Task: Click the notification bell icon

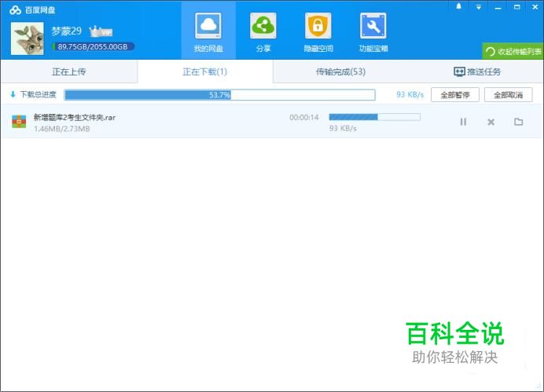Action: pyautogui.click(x=458, y=6)
